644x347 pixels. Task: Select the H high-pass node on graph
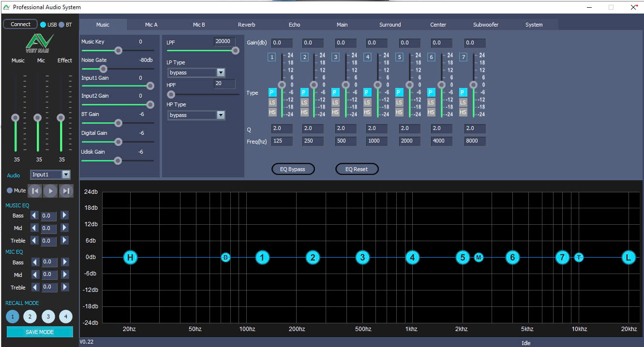pos(130,257)
